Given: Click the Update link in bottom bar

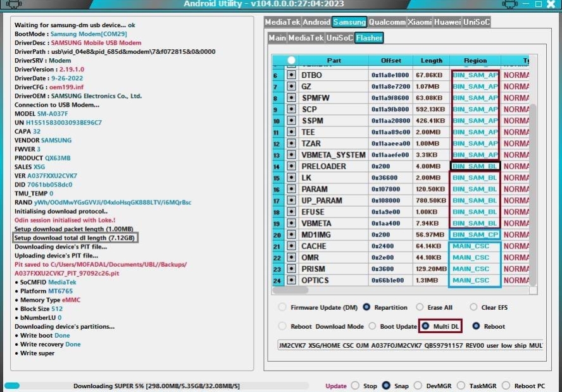Looking at the screenshot, I should [336, 386].
